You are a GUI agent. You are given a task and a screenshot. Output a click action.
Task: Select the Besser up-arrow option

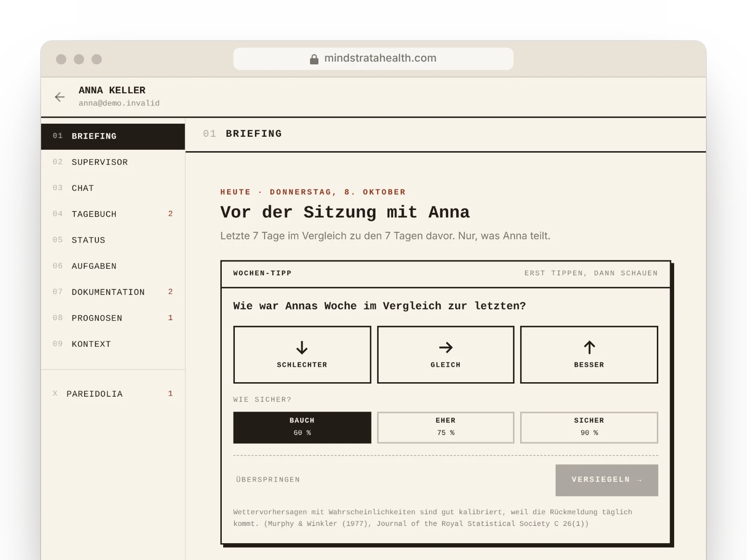pos(589,355)
